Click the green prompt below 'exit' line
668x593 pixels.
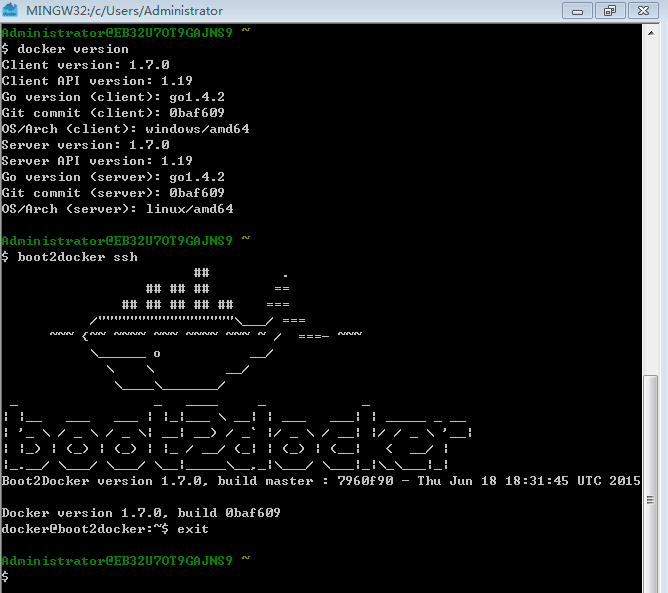[x=126, y=561]
